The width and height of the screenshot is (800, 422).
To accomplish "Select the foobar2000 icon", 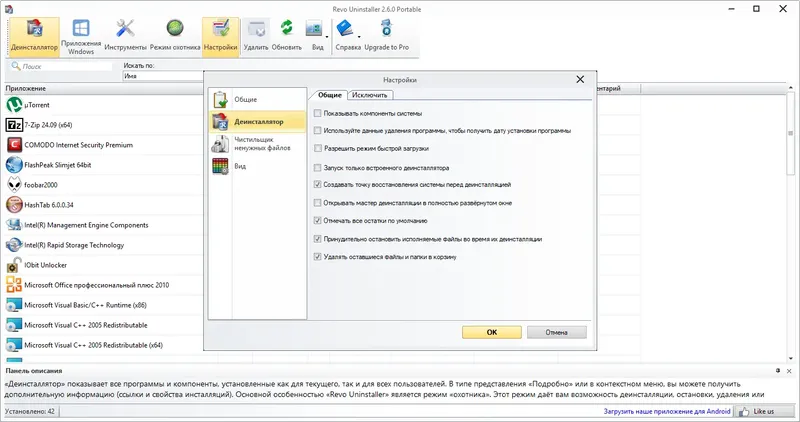I will pos(14,185).
